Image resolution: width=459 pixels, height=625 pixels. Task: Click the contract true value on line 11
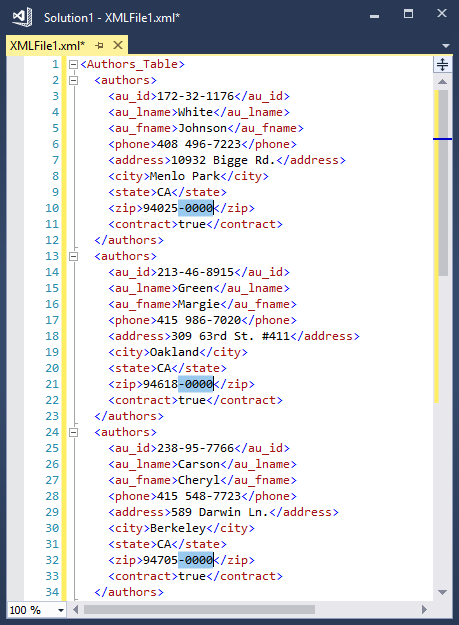192,224
